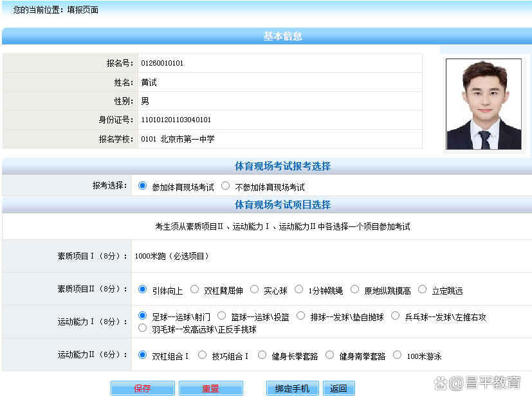Select 原地纵跳摸高 option
This screenshot has height=402, width=532.
[355, 289]
